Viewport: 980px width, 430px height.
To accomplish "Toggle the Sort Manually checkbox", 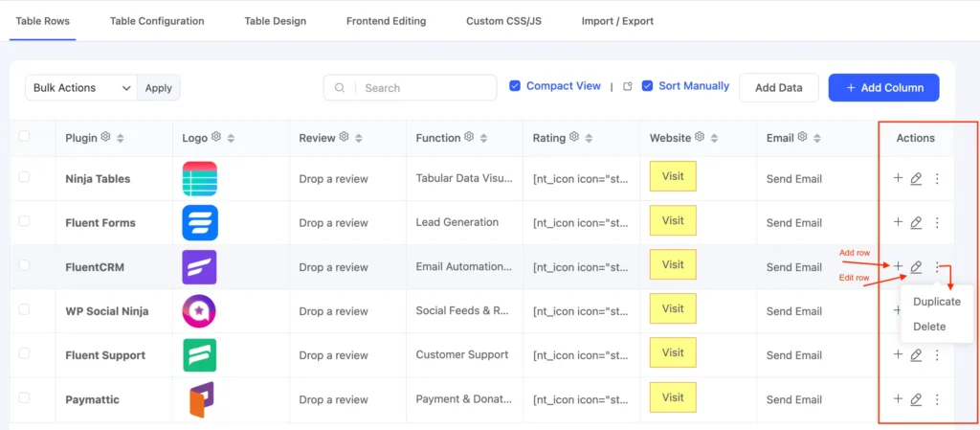I will pos(648,86).
